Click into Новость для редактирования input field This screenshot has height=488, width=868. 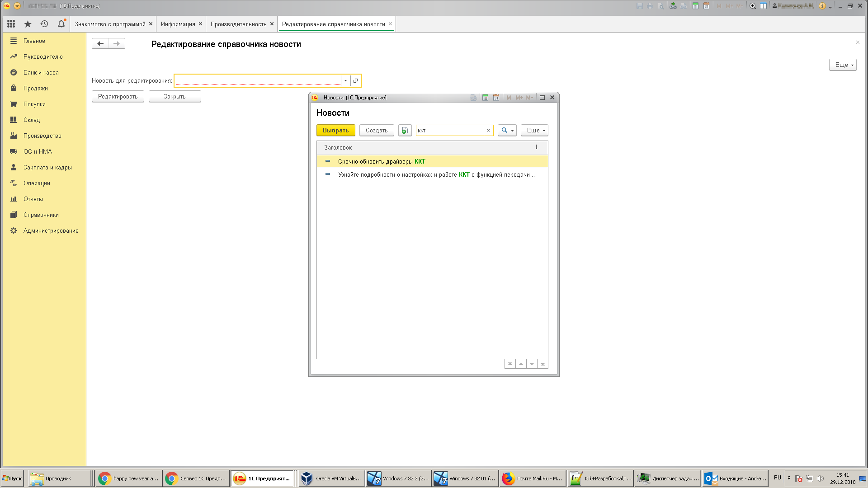tap(258, 80)
